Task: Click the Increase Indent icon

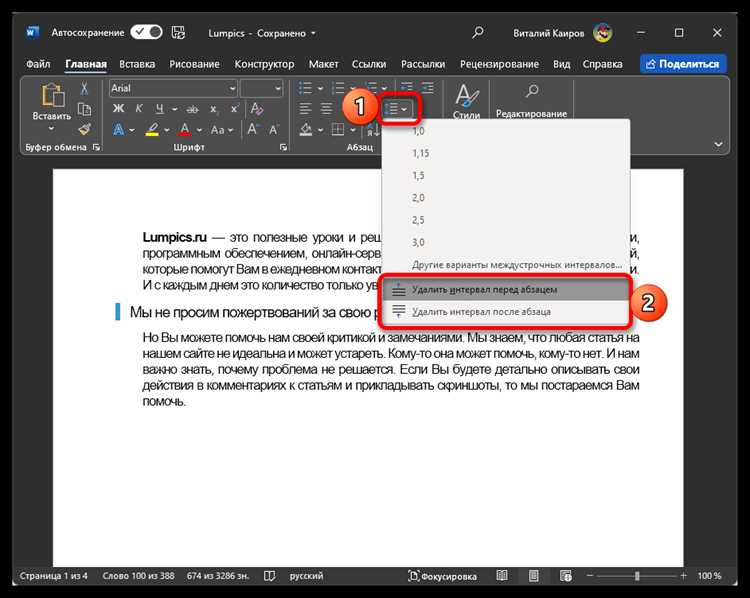Action: [x=427, y=88]
